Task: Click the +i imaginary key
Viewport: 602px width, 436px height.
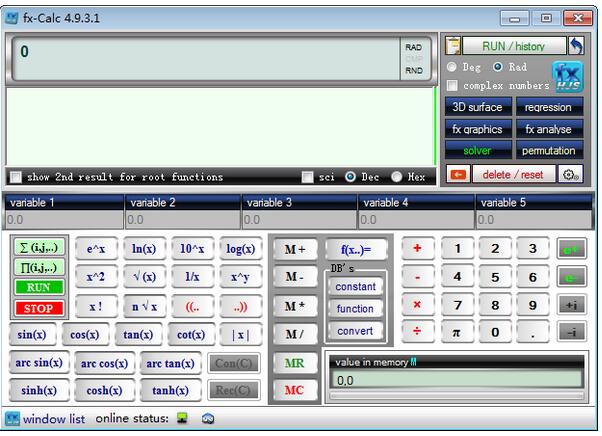Action: tap(571, 305)
